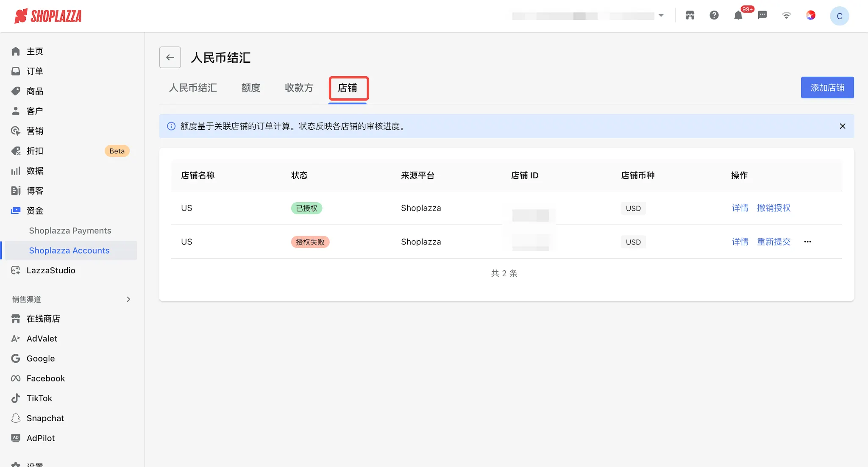Click the wifi signal icon
The width and height of the screenshot is (868, 467).
(787, 16)
